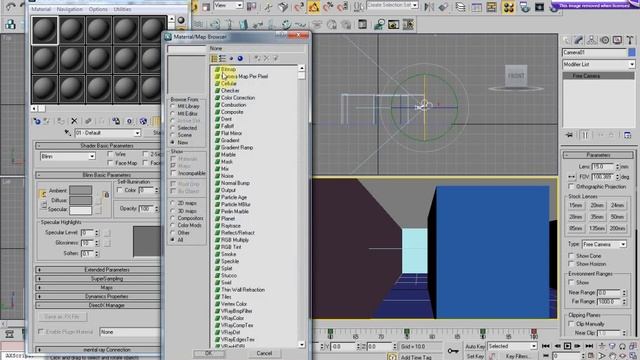Viewport: 640px width, 360px height.
Task: Select Checker map in the browser list
Action: click(230, 91)
